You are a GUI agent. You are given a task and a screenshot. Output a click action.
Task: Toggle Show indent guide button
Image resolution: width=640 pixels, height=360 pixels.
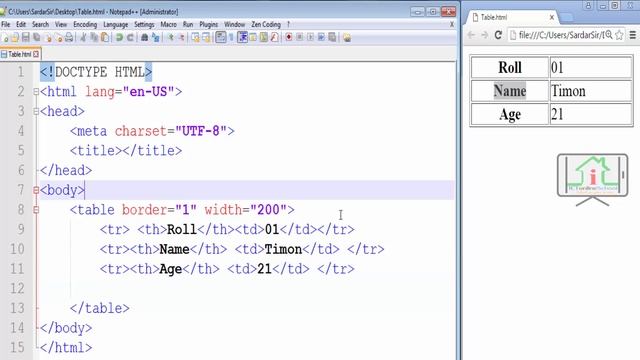242,38
